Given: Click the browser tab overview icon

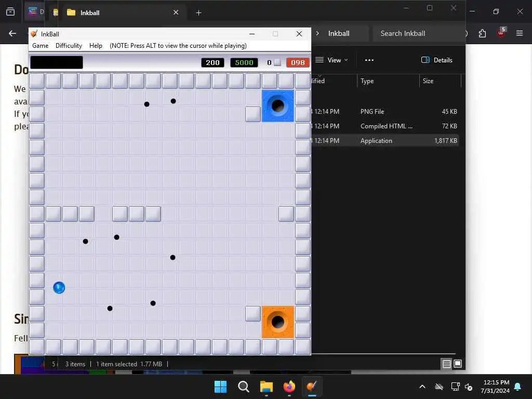Looking at the screenshot, I should pyautogui.click(x=10, y=12).
